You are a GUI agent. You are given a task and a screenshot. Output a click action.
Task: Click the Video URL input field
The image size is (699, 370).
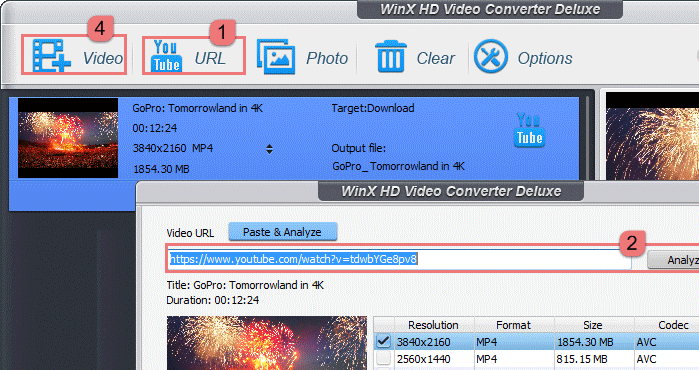(400, 259)
